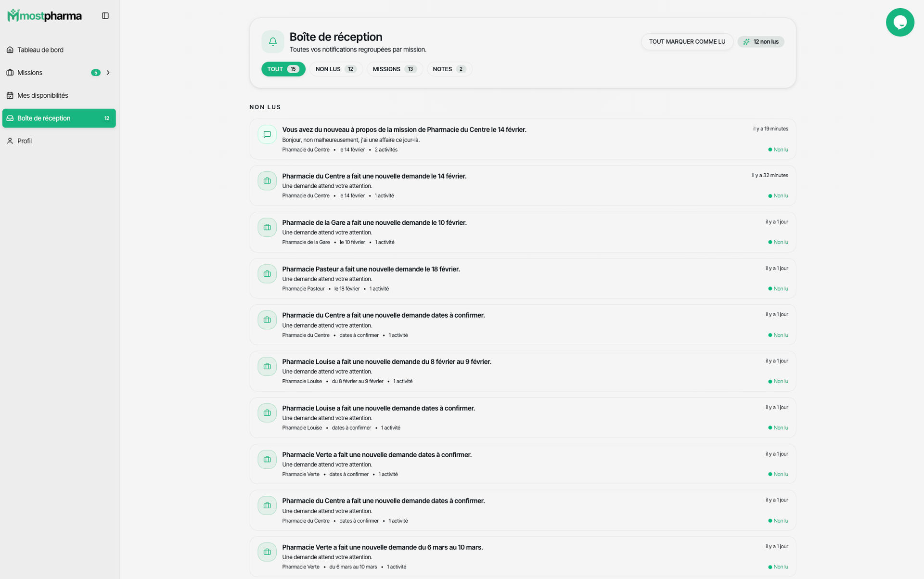Click the Tableau de bord home icon
924x579 pixels.
pos(10,50)
